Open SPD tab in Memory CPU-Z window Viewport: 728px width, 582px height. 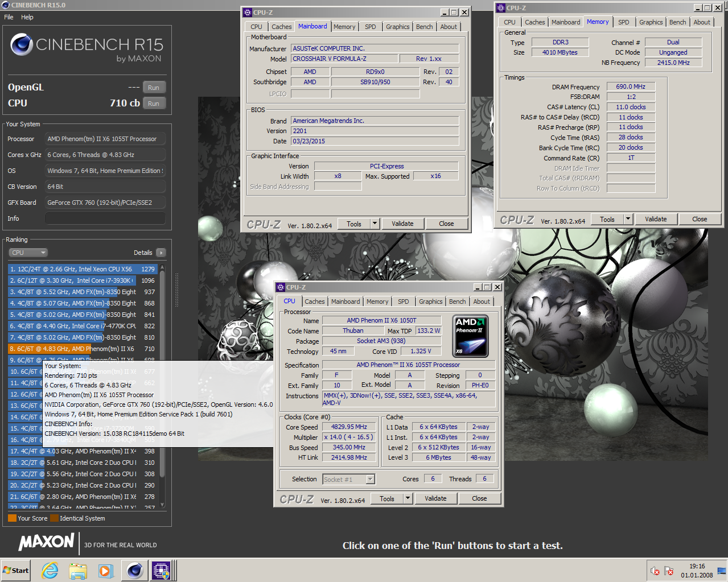point(624,22)
